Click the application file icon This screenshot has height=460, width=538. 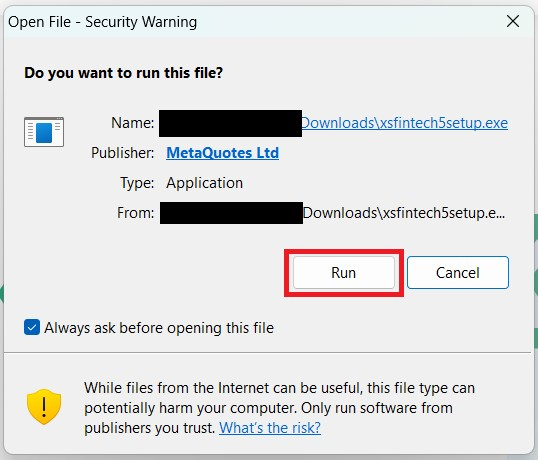click(44, 132)
